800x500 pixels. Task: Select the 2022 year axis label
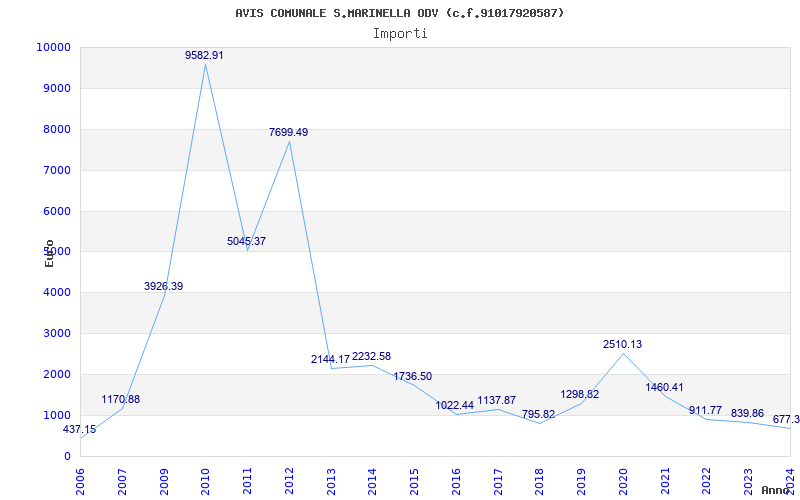click(707, 482)
